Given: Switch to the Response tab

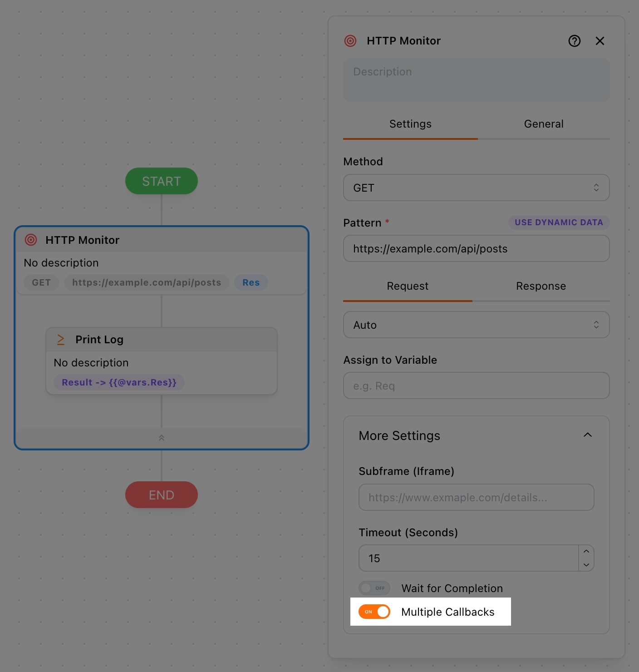Looking at the screenshot, I should 541,286.
